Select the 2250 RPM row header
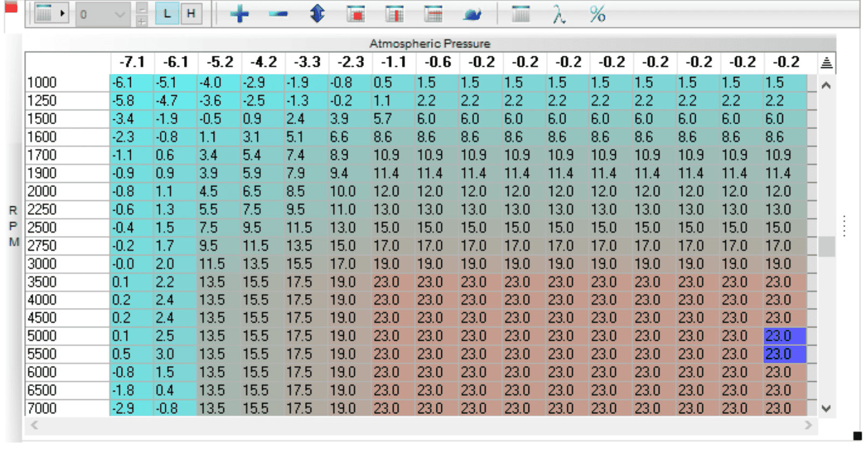The image size is (868, 451). click(x=68, y=209)
